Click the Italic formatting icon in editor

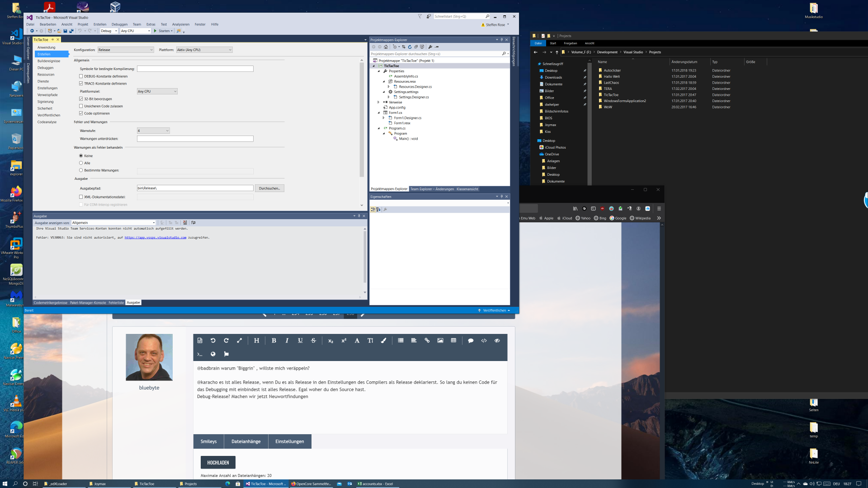pos(287,341)
